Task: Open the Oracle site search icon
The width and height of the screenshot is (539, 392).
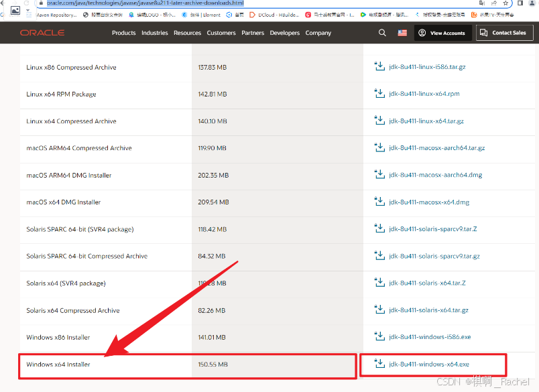Action: click(382, 33)
